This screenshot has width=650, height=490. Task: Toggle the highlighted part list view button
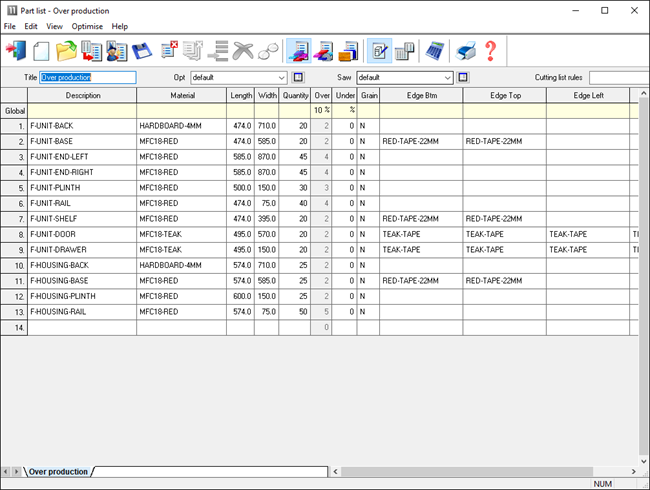tap(298, 50)
